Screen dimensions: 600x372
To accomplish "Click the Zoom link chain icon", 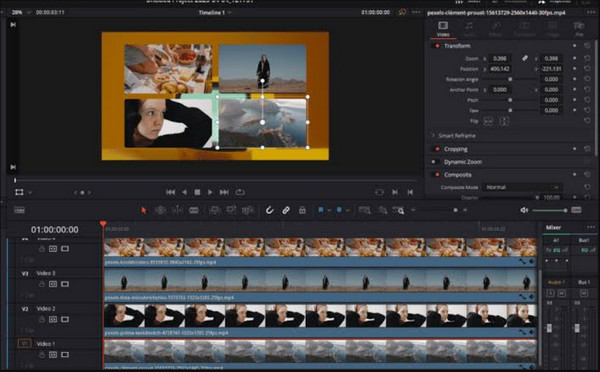I will (525, 58).
